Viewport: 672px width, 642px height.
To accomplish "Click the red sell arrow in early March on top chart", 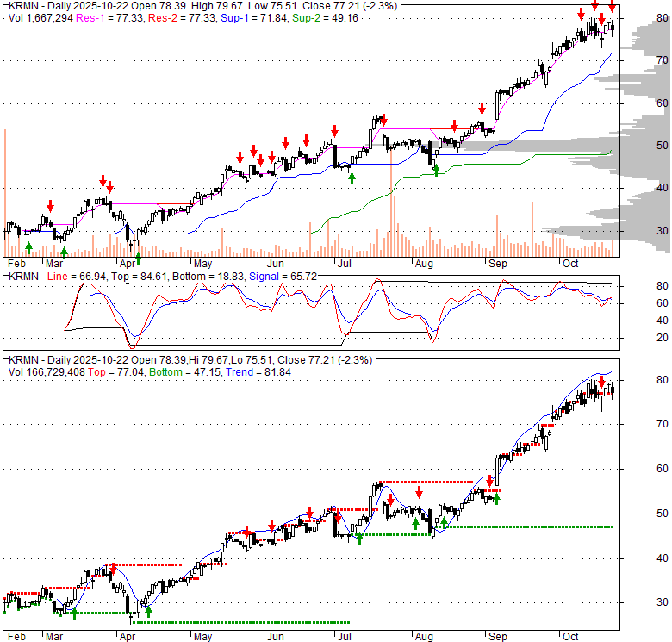I will [50, 206].
